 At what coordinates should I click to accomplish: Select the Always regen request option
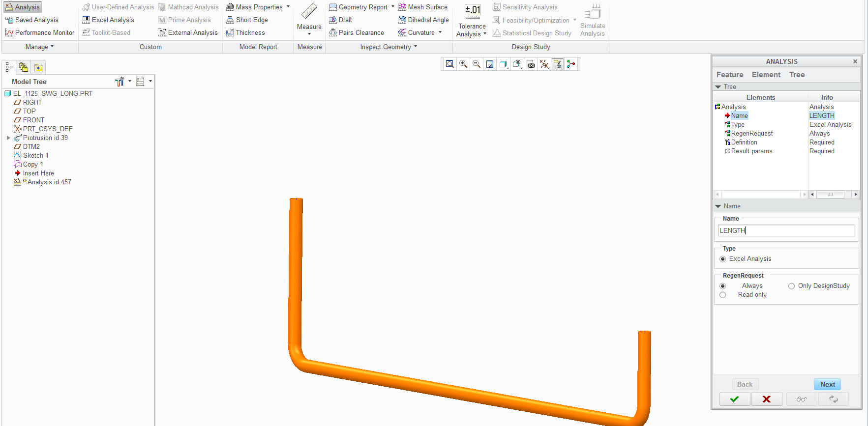pyautogui.click(x=722, y=286)
